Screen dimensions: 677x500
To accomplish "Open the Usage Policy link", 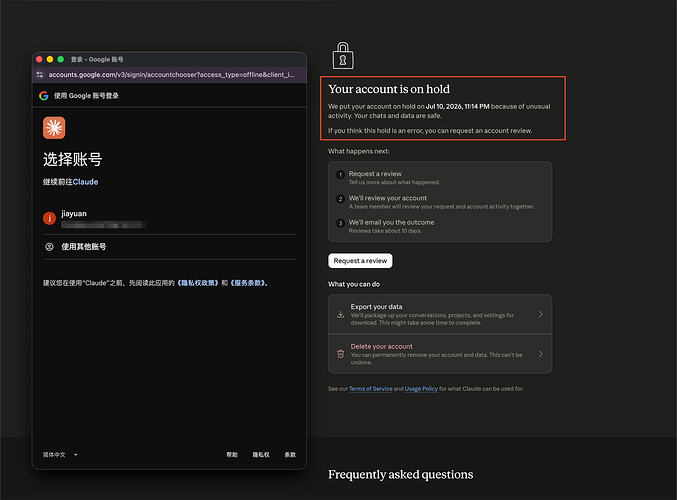I will [x=421, y=389].
